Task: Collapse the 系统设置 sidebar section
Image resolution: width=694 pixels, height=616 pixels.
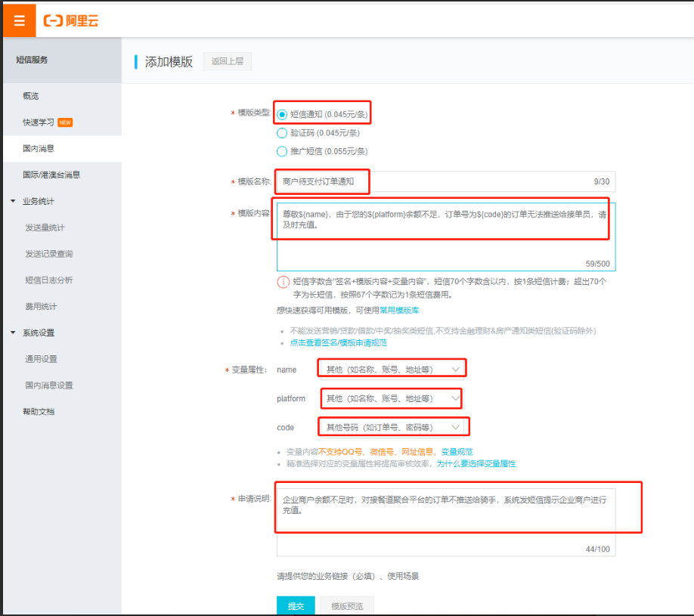Action: pos(13,333)
